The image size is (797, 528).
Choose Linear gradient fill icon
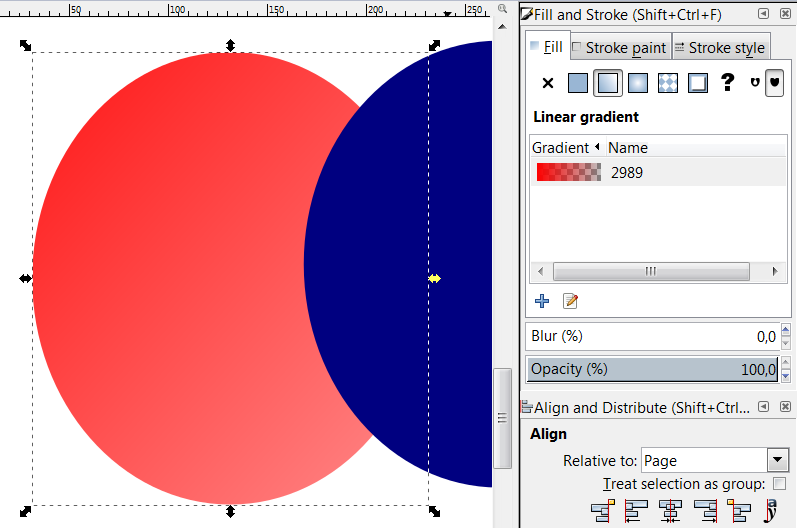607,83
